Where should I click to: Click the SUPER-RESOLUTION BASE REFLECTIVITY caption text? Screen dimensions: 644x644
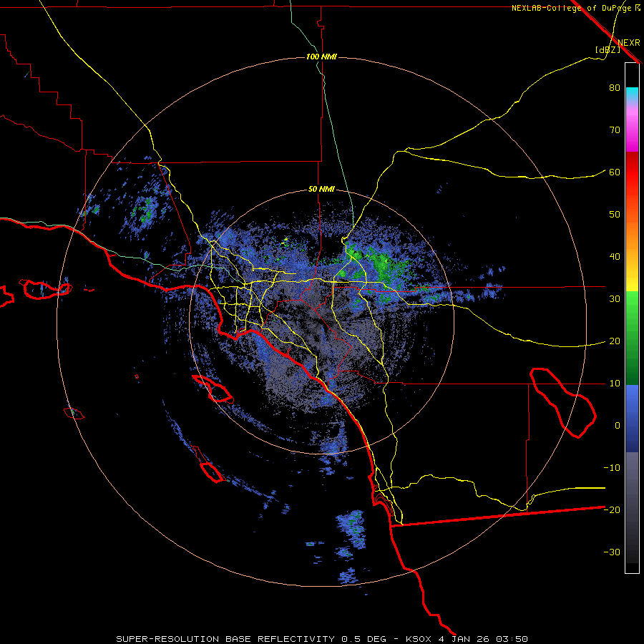point(225,639)
